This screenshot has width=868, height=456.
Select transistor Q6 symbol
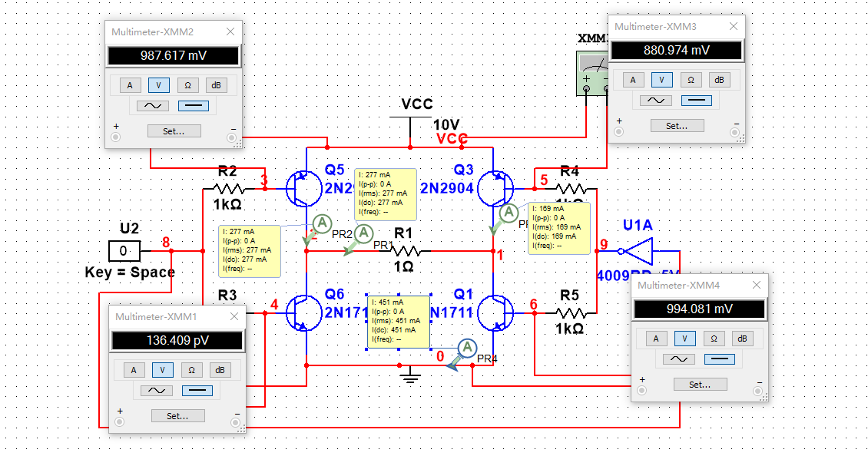304,313
